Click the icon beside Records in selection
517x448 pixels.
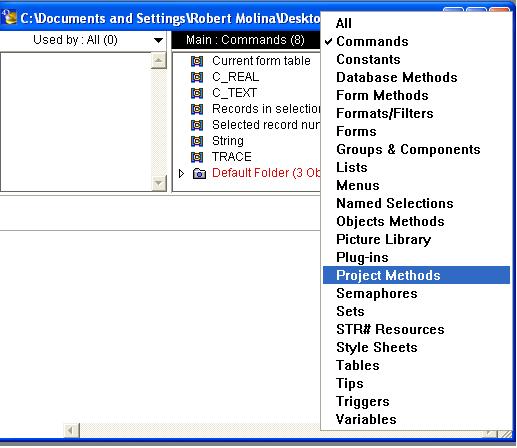[x=197, y=109]
